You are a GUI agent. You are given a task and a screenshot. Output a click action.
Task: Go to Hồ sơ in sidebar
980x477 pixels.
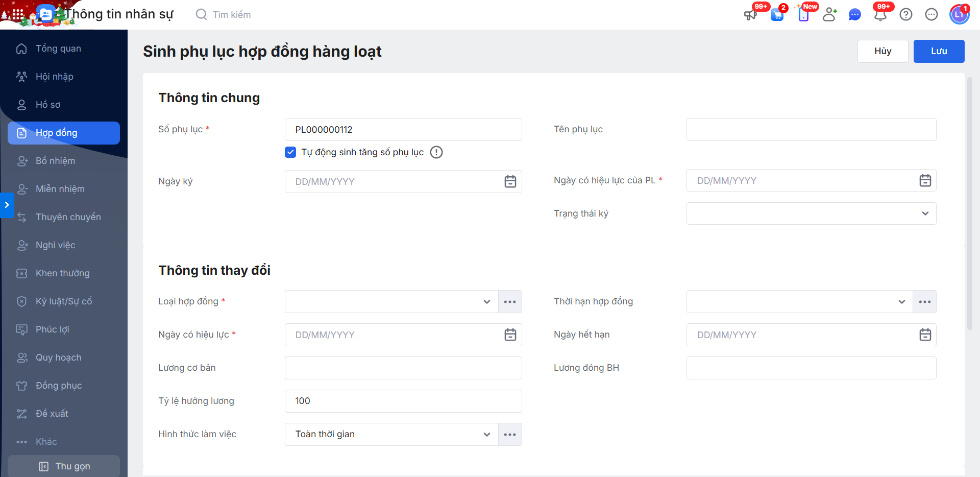48,105
